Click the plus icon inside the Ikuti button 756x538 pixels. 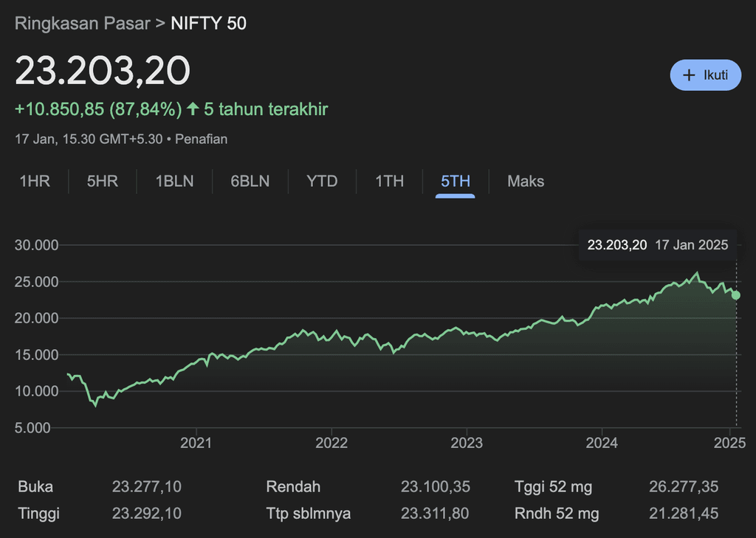pos(690,75)
